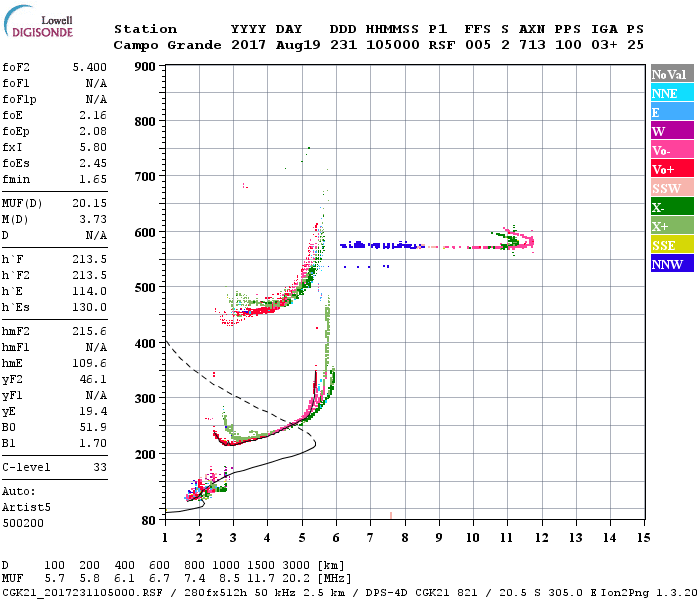Click the yE value 19.4
Image resolution: width=700 pixels, height=600 pixels.
pyautogui.click(x=93, y=411)
